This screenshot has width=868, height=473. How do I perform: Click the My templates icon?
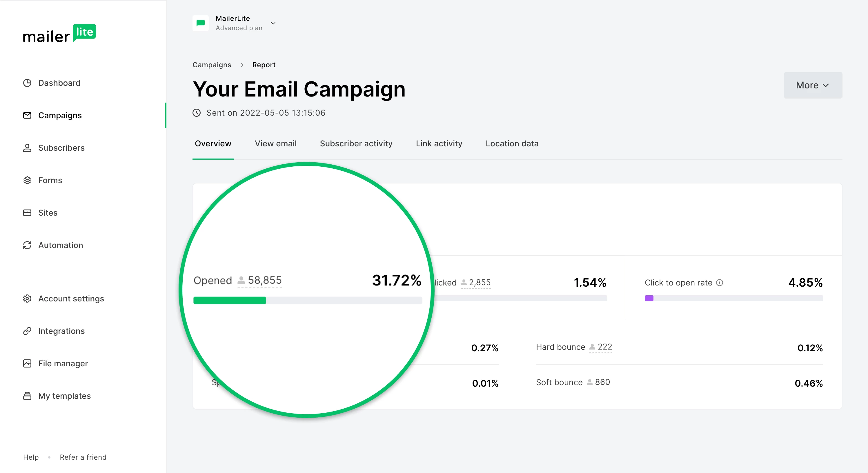click(x=27, y=396)
